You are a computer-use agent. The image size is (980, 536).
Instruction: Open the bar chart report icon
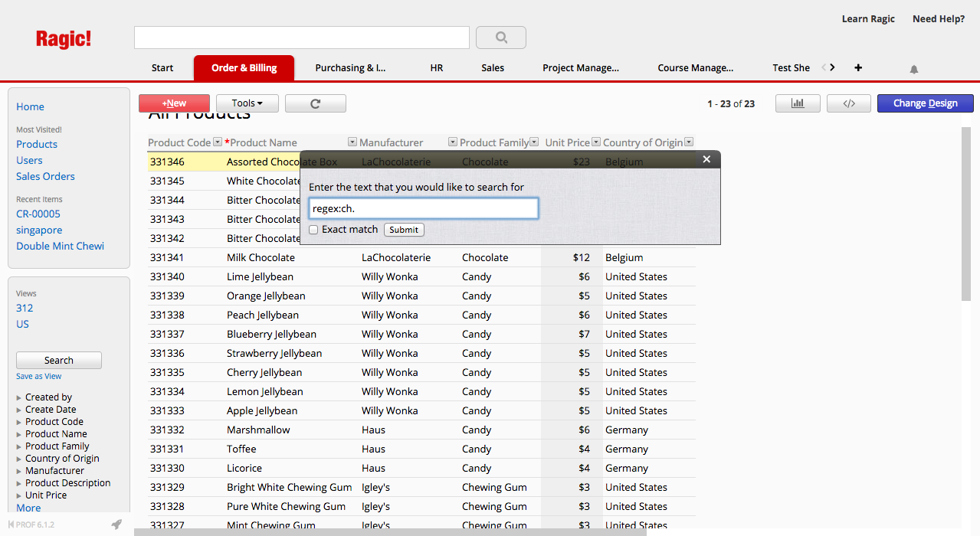(798, 103)
